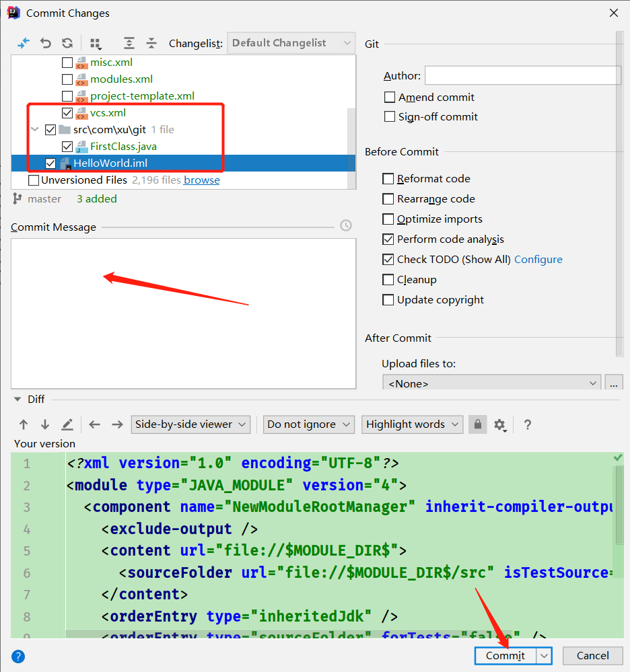Enable Sign-off commit option
This screenshot has width=630, height=672.
click(390, 116)
